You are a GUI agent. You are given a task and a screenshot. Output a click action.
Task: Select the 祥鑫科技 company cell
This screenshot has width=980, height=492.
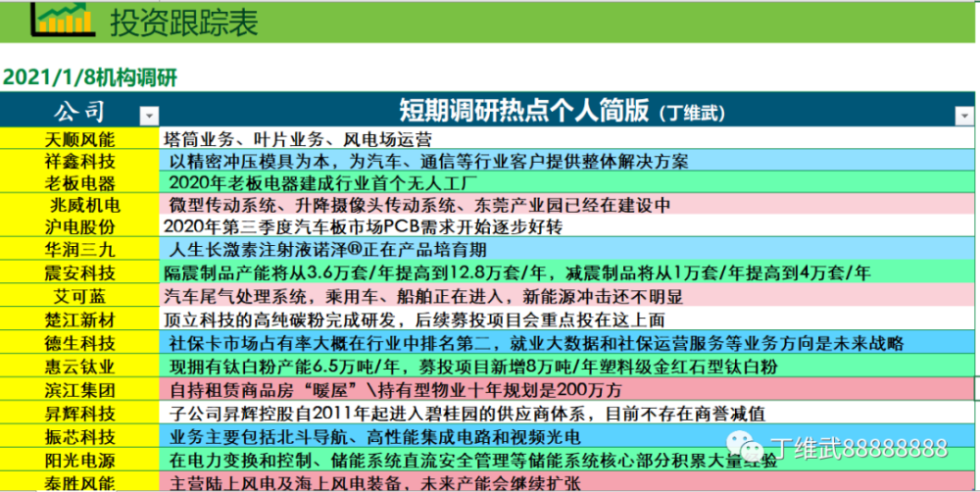(x=80, y=161)
